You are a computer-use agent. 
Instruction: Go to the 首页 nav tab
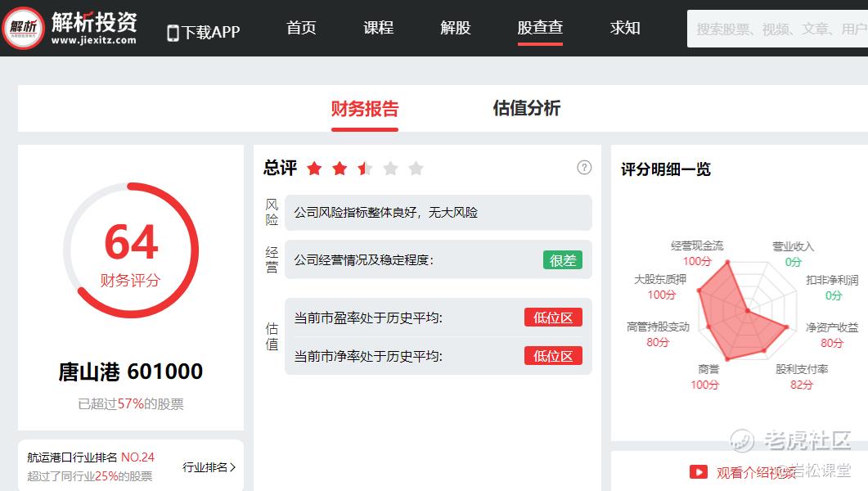point(301,28)
